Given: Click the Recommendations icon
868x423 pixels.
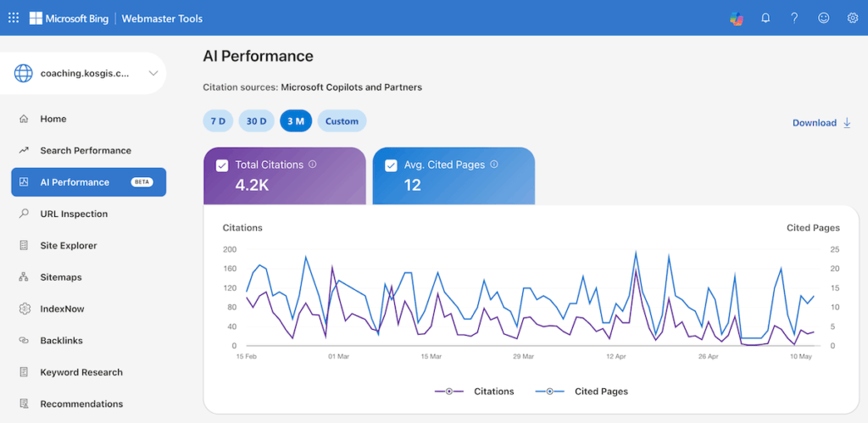Looking at the screenshot, I should click(23, 404).
